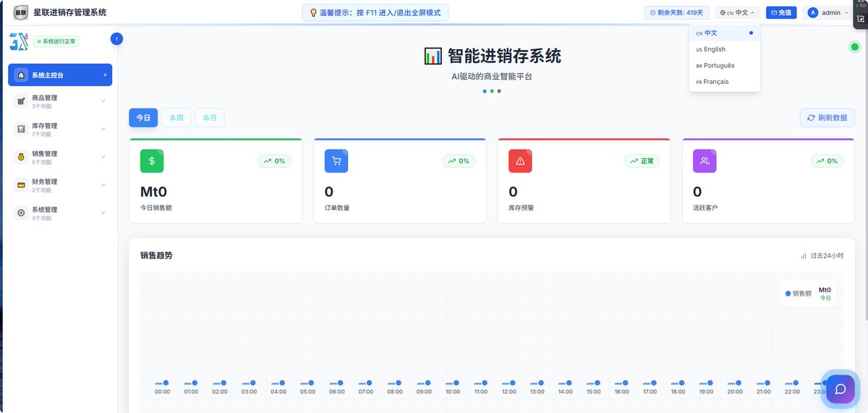Click the purple active customers icon
The width and height of the screenshot is (868, 413).
(x=705, y=161)
